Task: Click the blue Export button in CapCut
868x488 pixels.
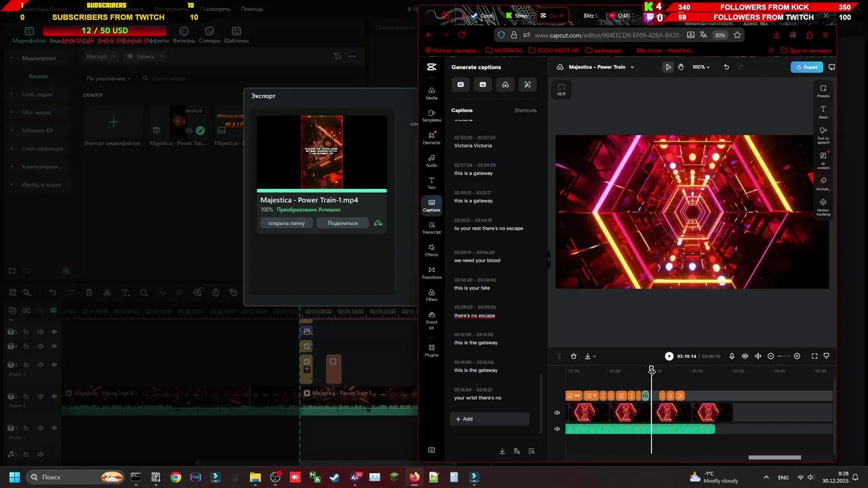Action: click(807, 67)
